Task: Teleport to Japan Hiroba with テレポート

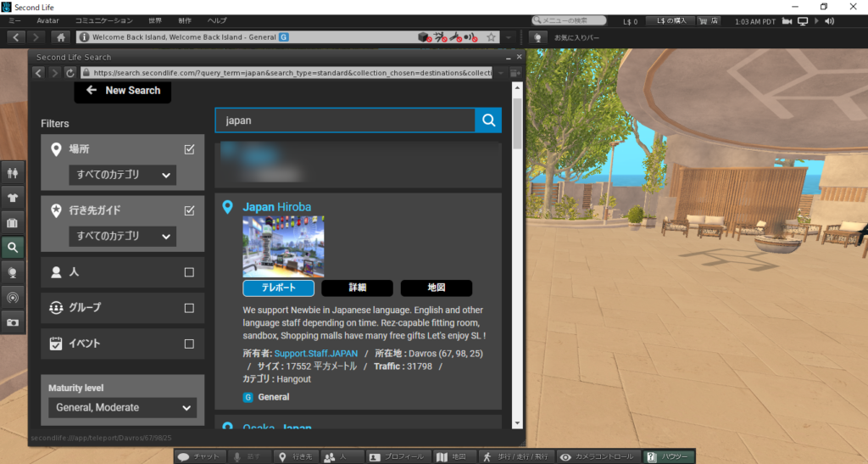Action: coord(278,288)
